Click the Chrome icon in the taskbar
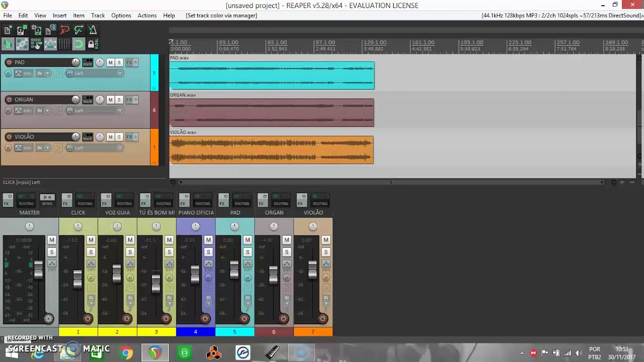Viewport: 644px width, 362px height. (126, 352)
